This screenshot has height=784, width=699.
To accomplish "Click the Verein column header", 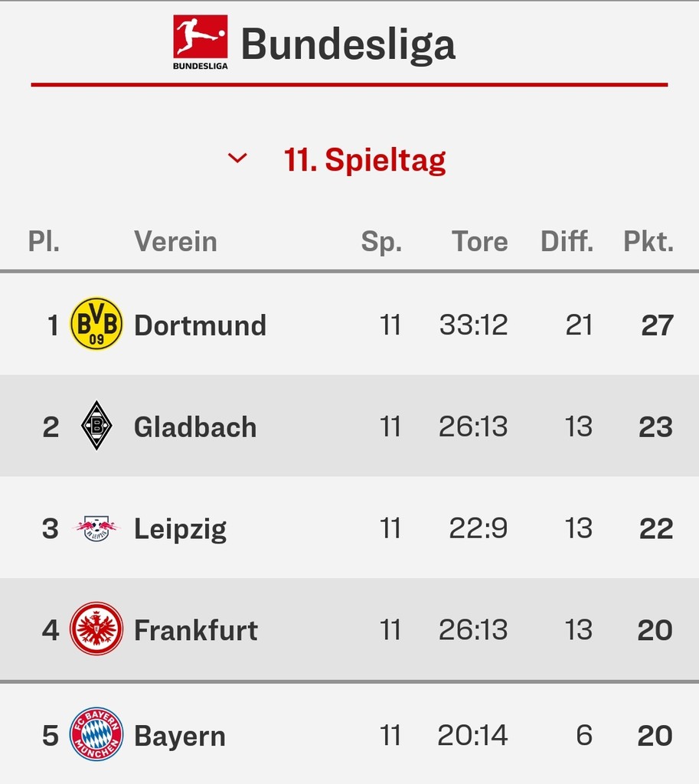I will click(175, 241).
